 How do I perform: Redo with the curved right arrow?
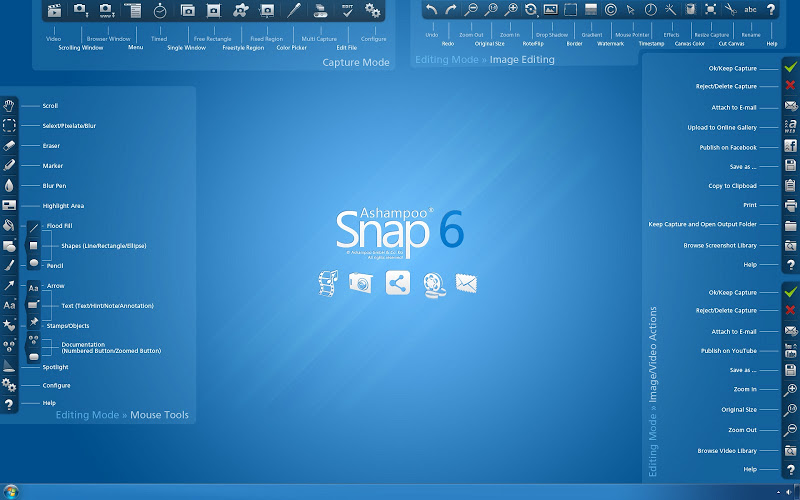pyautogui.click(x=451, y=9)
